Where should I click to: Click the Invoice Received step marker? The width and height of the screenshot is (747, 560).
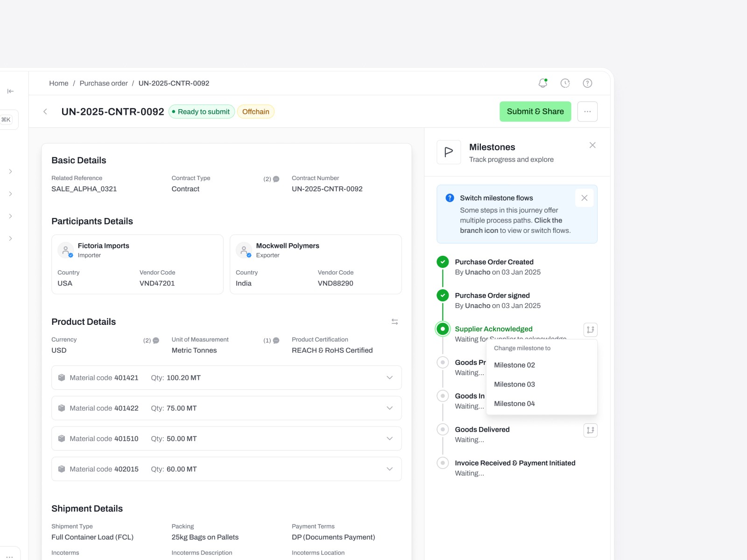click(443, 463)
